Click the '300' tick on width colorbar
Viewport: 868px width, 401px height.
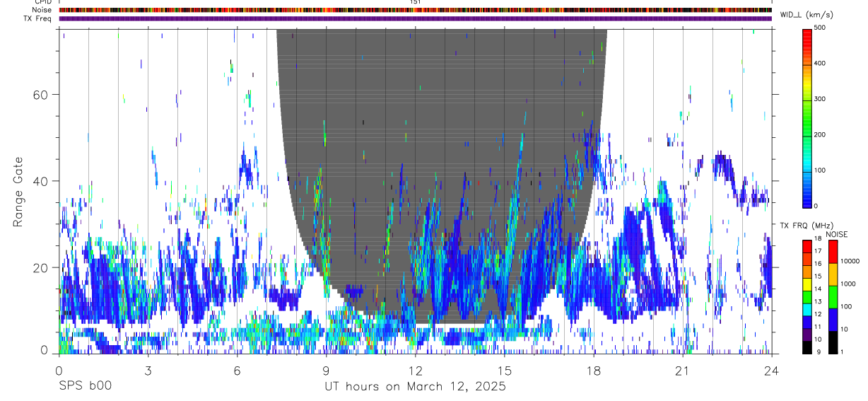[821, 100]
